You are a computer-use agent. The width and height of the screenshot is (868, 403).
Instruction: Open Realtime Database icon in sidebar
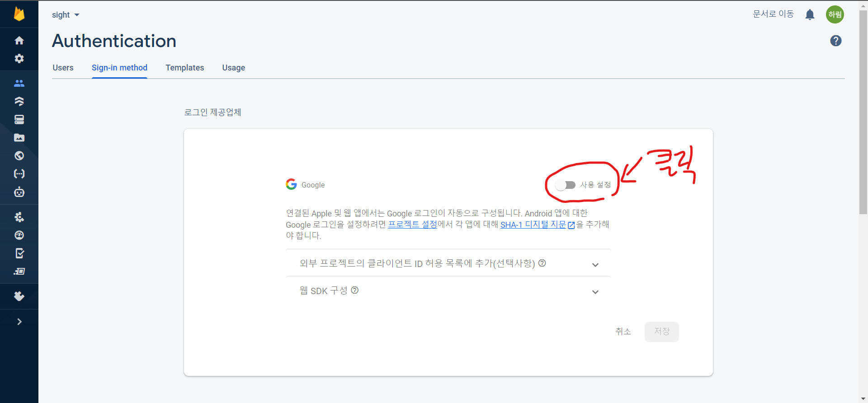(x=19, y=119)
